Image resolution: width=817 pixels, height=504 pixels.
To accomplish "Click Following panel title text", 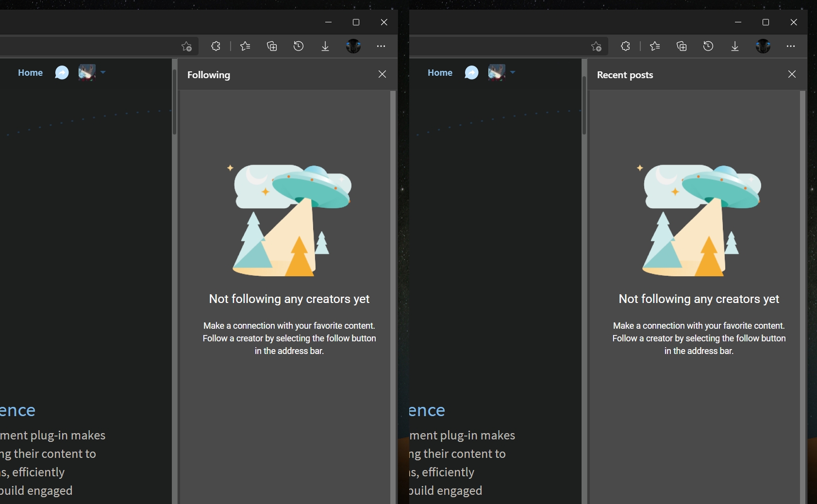I will coord(209,75).
